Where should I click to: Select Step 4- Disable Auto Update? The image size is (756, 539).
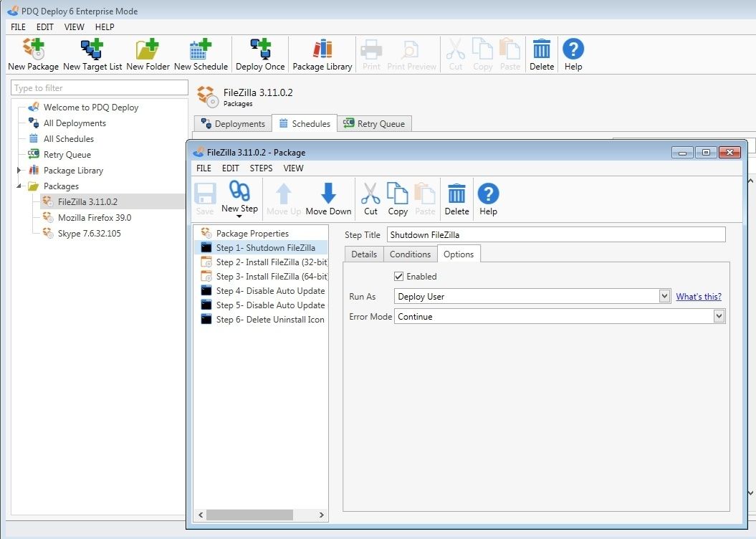coord(260,291)
